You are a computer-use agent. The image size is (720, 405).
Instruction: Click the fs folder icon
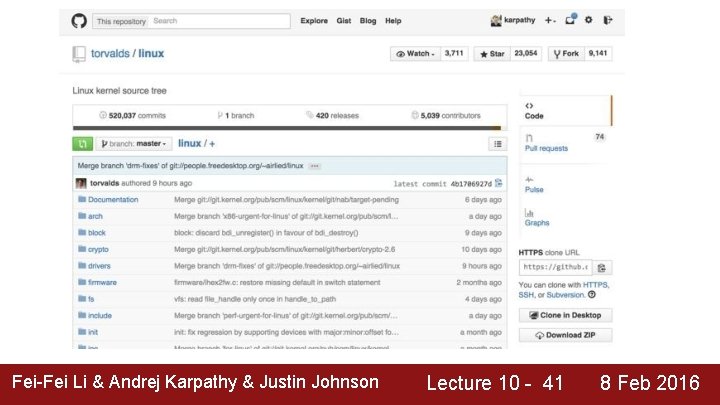pyautogui.click(x=82, y=298)
